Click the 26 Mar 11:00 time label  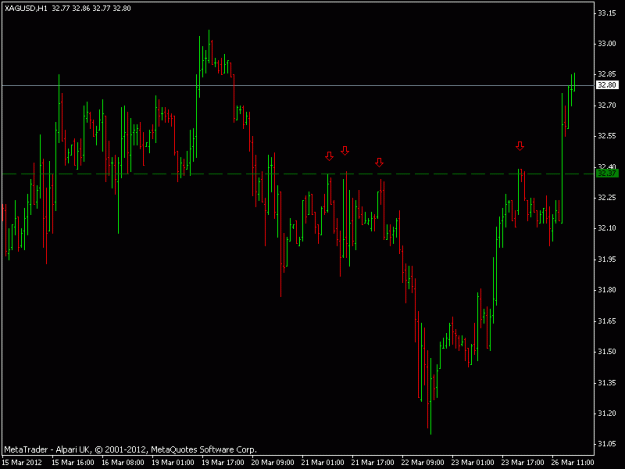[573, 463]
